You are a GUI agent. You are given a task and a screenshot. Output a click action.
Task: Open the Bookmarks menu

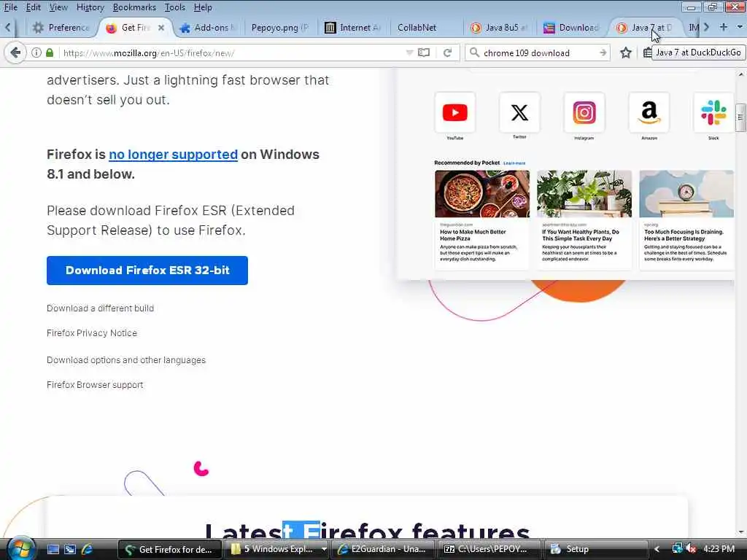[x=134, y=7]
